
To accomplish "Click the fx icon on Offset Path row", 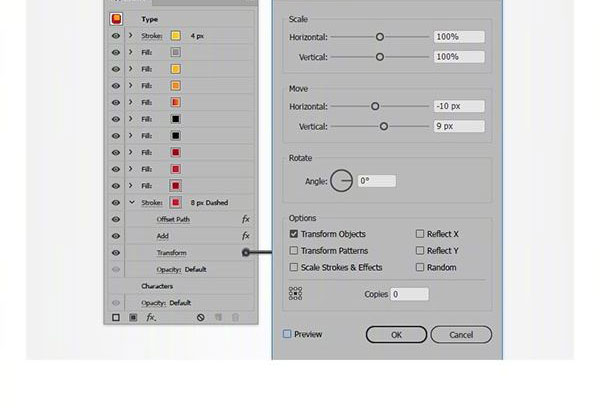I will click(x=245, y=219).
